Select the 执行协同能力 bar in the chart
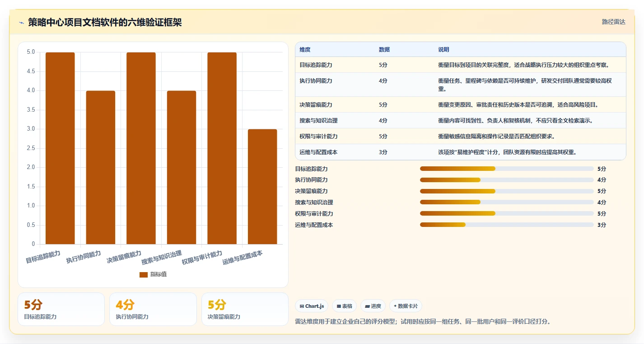 click(x=101, y=167)
